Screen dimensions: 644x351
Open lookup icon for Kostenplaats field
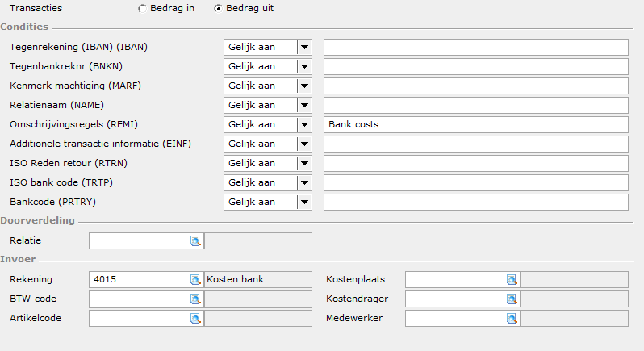tap(512, 279)
